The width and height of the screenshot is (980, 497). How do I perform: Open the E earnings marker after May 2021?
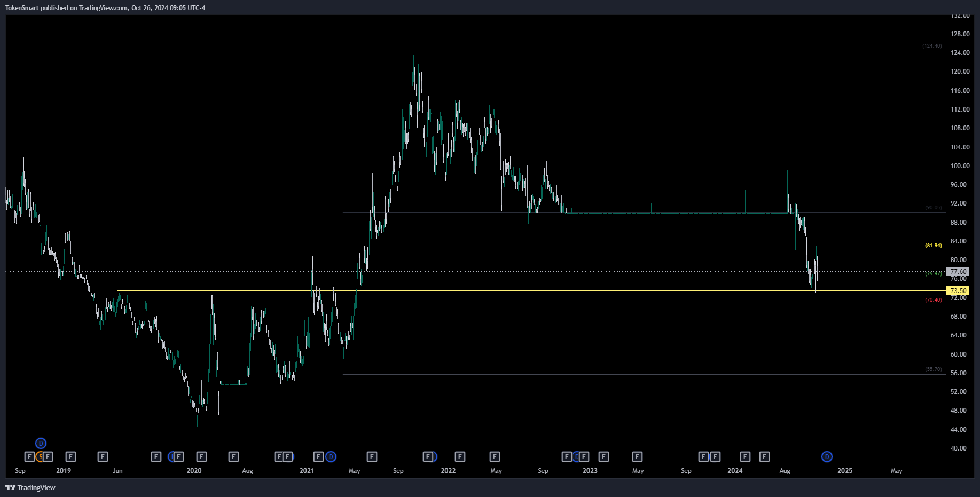(372, 457)
